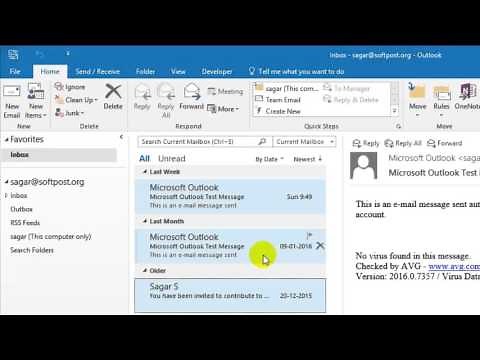Collapse the Last Week group

[145, 172]
